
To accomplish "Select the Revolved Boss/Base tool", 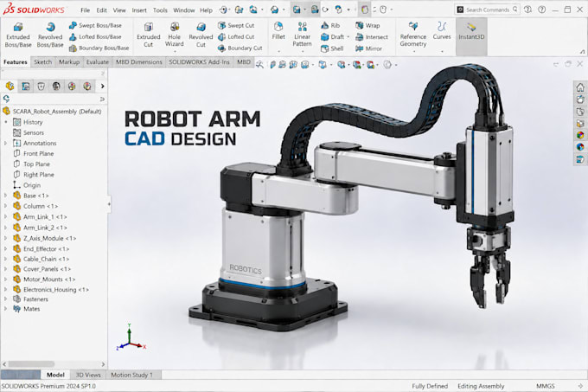I will coord(50,35).
